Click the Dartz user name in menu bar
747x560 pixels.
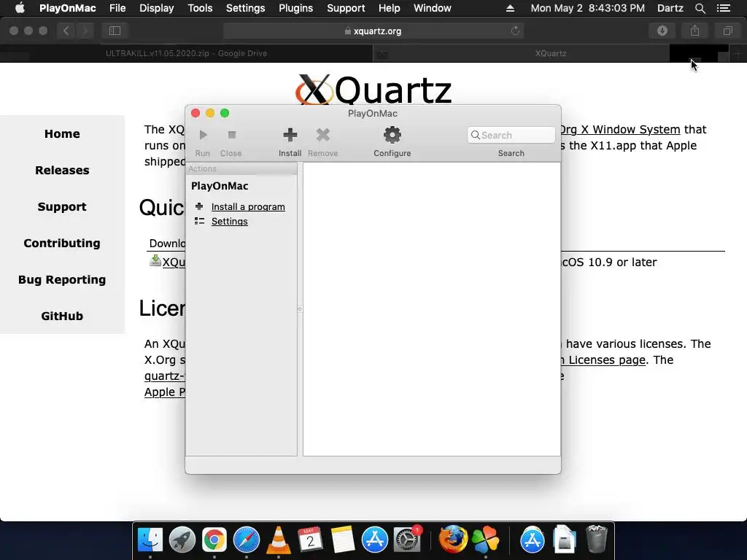(670, 8)
